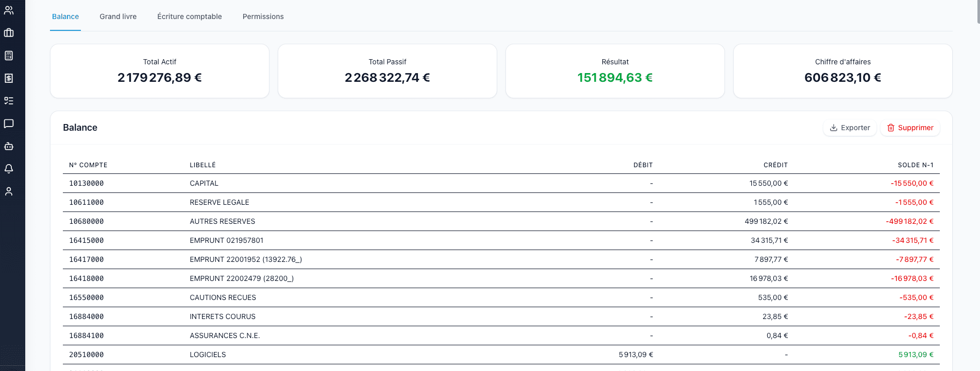Click the dollar receipt icon in sidebar
980x371 pixels.
pyautogui.click(x=9, y=78)
